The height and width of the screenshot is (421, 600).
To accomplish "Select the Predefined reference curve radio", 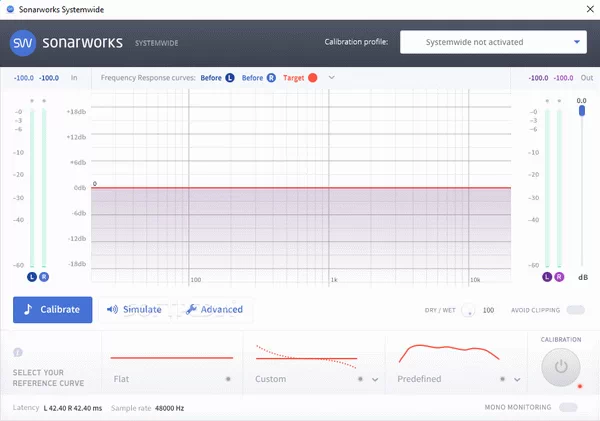I will click(x=502, y=379).
